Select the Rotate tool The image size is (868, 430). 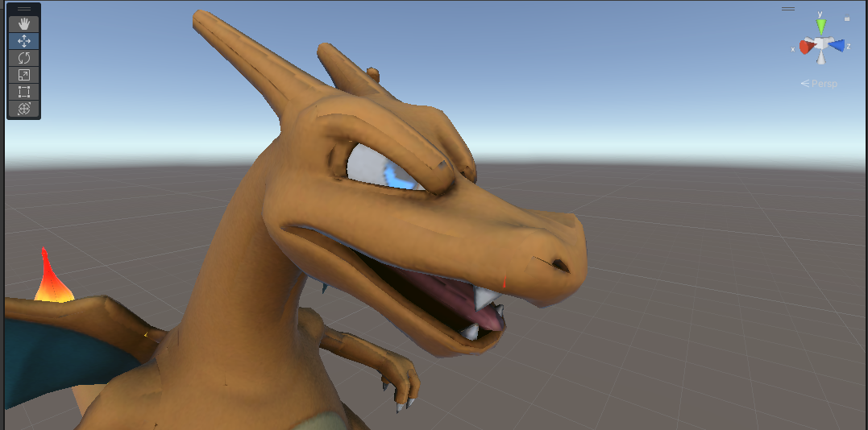coord(24,57)
